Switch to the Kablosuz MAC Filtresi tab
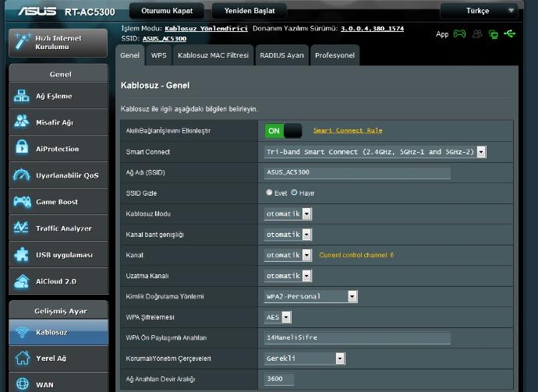 pyautogui.click(x=213, y=55)
